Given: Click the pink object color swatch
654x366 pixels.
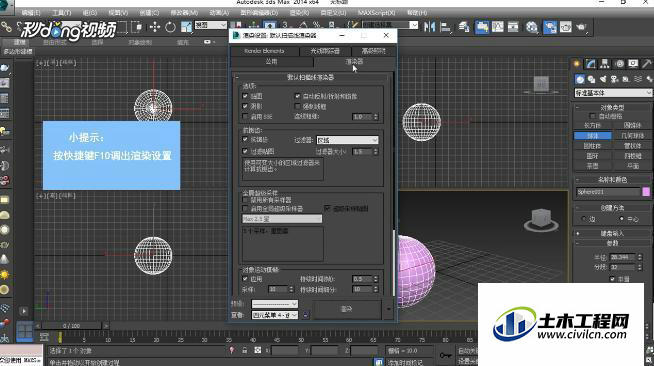Looking at the screenshot, I should click(x=646, y=192).
